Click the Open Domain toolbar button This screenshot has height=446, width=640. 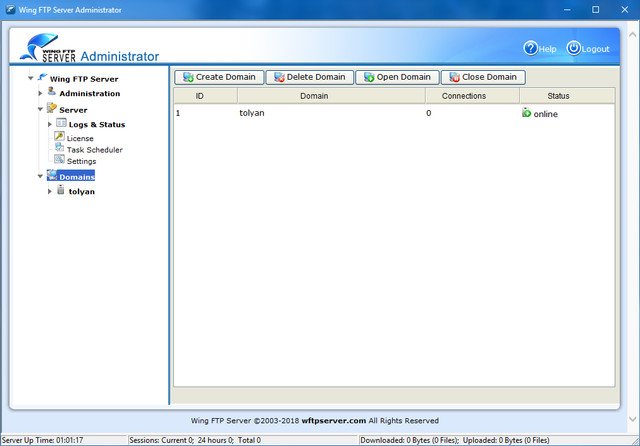397,77
